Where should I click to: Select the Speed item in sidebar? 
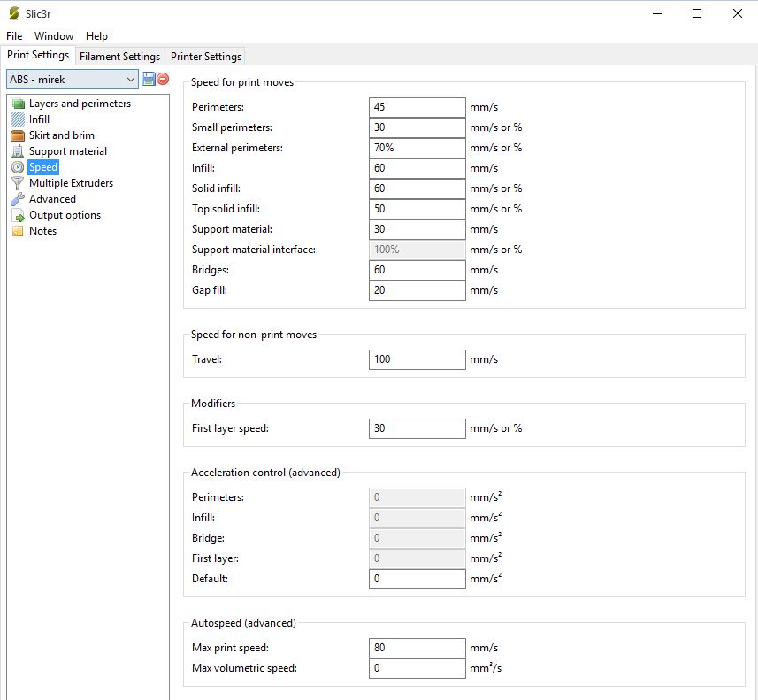click(x=42, y=167)
